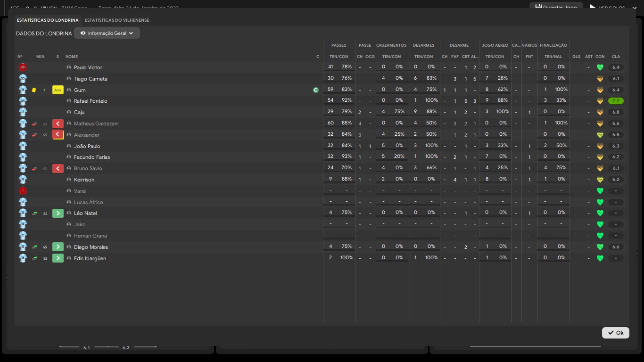This screenshot has height=362, width=644.
Task: Click the person icon beside João Paulo
Action: click(69, 146)
